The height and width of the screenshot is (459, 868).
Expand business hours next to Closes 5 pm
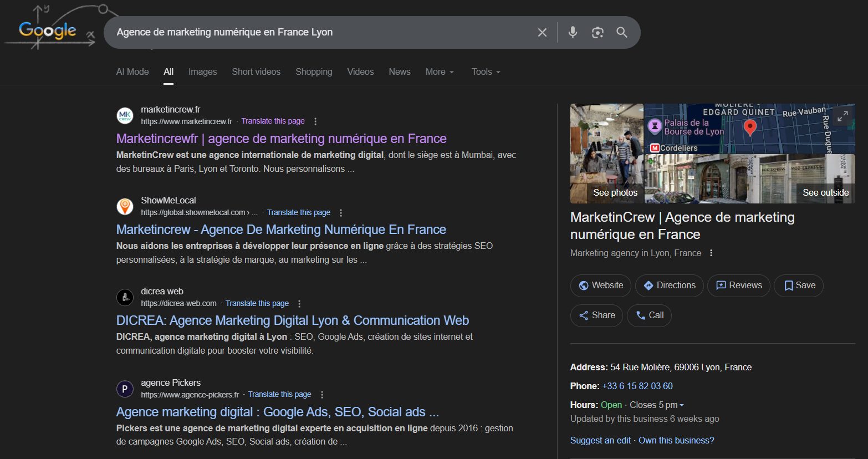(x=682, y=405)
